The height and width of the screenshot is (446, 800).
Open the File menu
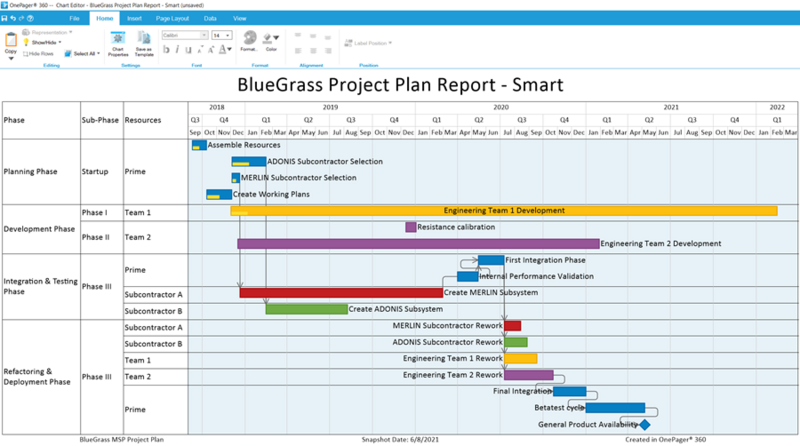tap(74, 18)
